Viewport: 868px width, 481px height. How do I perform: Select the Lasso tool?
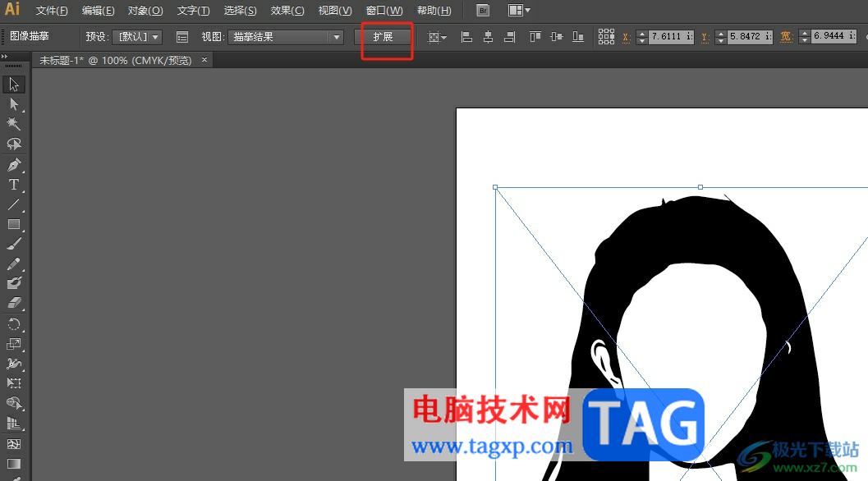point(14,144)
